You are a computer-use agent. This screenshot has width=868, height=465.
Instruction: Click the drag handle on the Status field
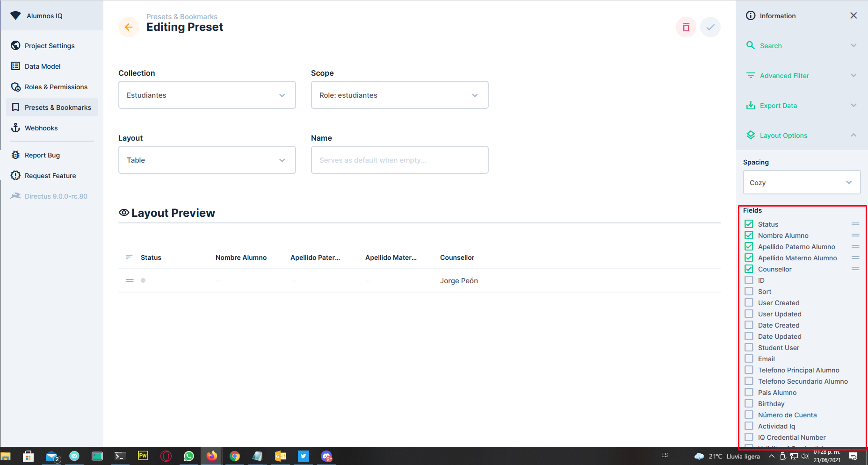tap(855, 224)
